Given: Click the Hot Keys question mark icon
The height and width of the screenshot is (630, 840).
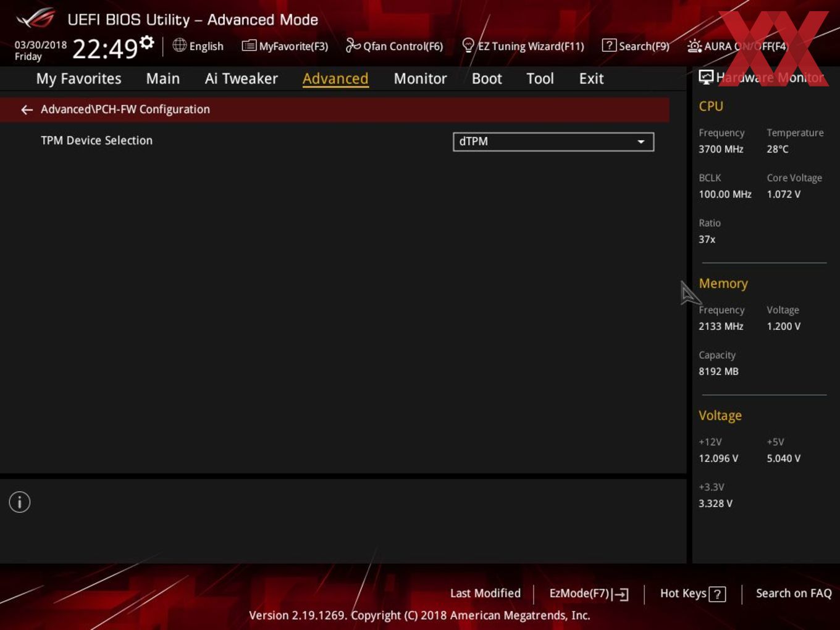Looking at the screenshot, I should point(717,594).
